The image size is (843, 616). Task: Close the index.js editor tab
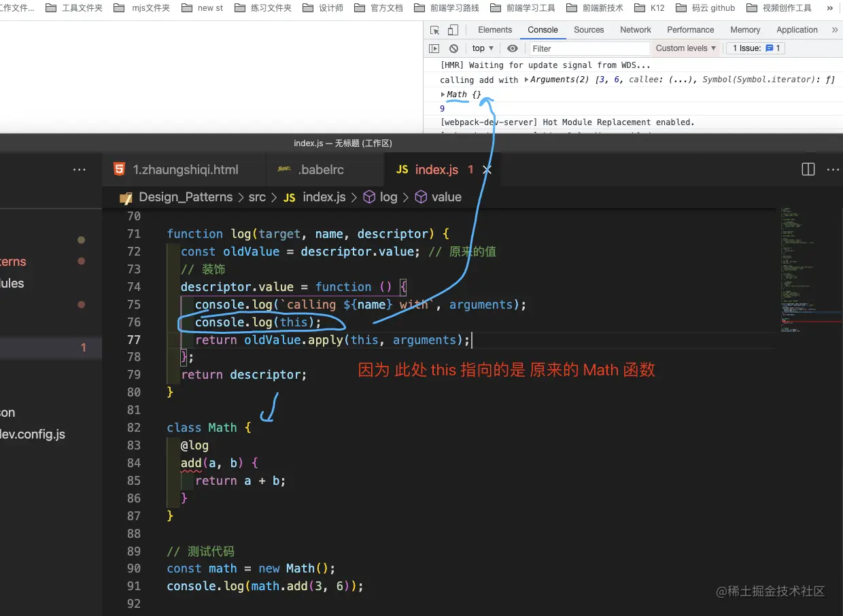click(487, 170)
